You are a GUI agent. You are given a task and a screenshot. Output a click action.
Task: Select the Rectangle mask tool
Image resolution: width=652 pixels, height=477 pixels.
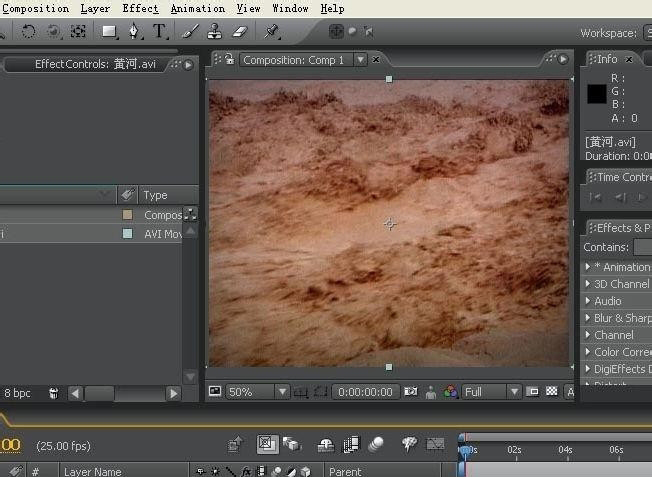pos(109,31)
